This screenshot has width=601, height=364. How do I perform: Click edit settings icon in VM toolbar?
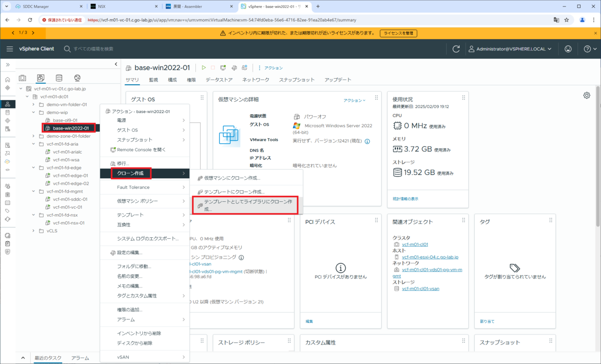click(234, 68)
